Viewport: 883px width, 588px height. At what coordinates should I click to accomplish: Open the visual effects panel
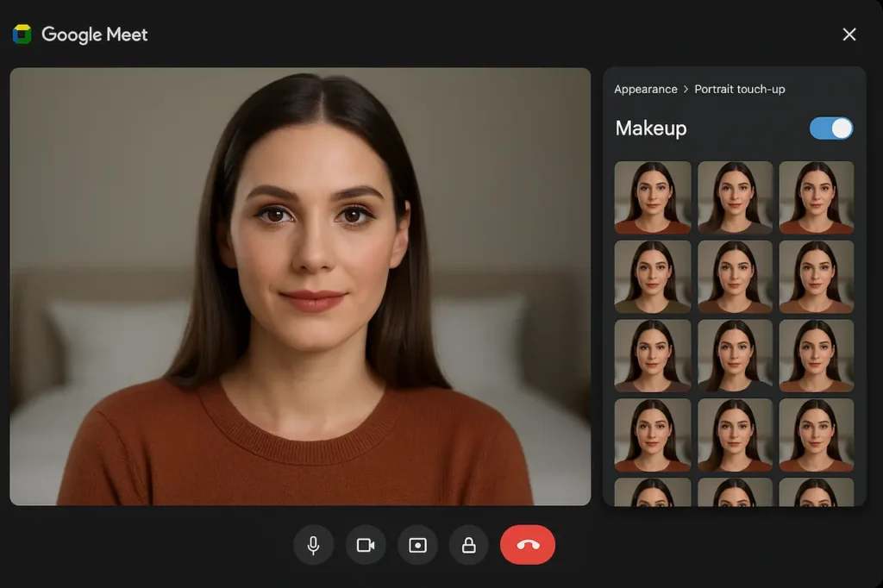pyautogui.click(x=417, y=545)
